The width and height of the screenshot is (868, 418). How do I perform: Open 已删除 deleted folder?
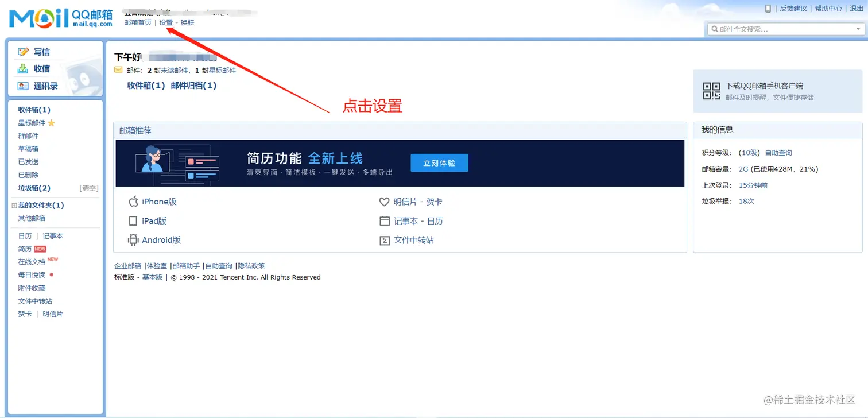click(28, 175)
